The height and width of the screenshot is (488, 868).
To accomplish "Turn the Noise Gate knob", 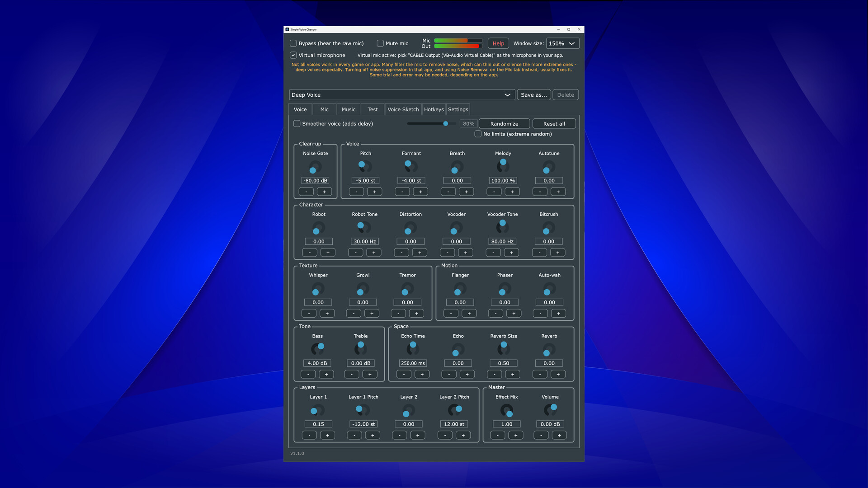I will click(x=315, y=167).
